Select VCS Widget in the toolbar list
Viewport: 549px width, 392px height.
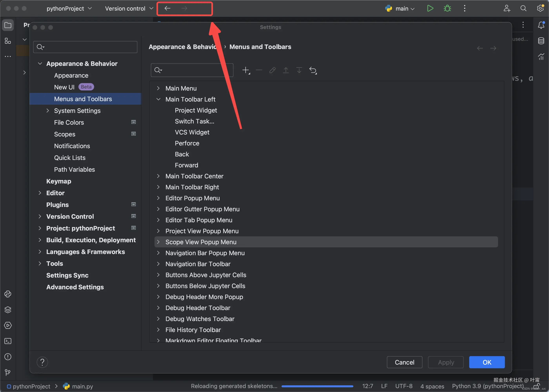pos(192,132)
